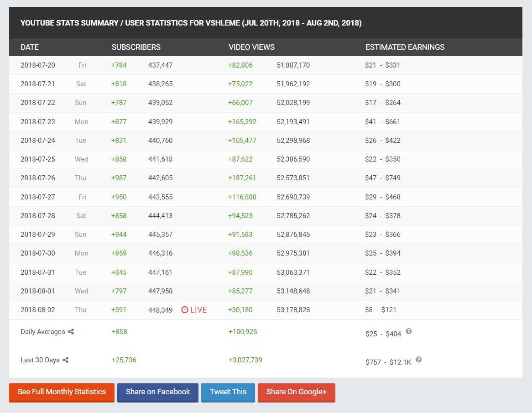Screen dimensions: 532x413
Task: Select the SUBSCRIBERS column header
Action: pyautogui.click(x=136, y=47)
